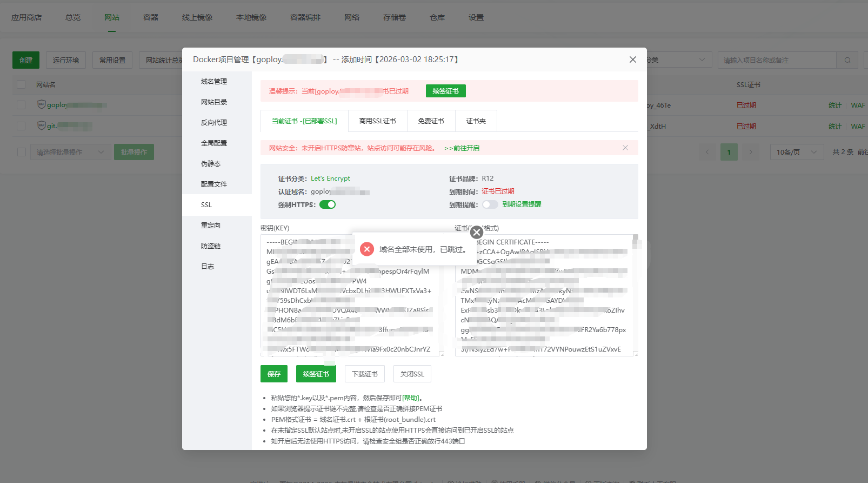Open 伪静态 in dialog sidebar
The image size is (868, 483).
[x=217, y=164]
